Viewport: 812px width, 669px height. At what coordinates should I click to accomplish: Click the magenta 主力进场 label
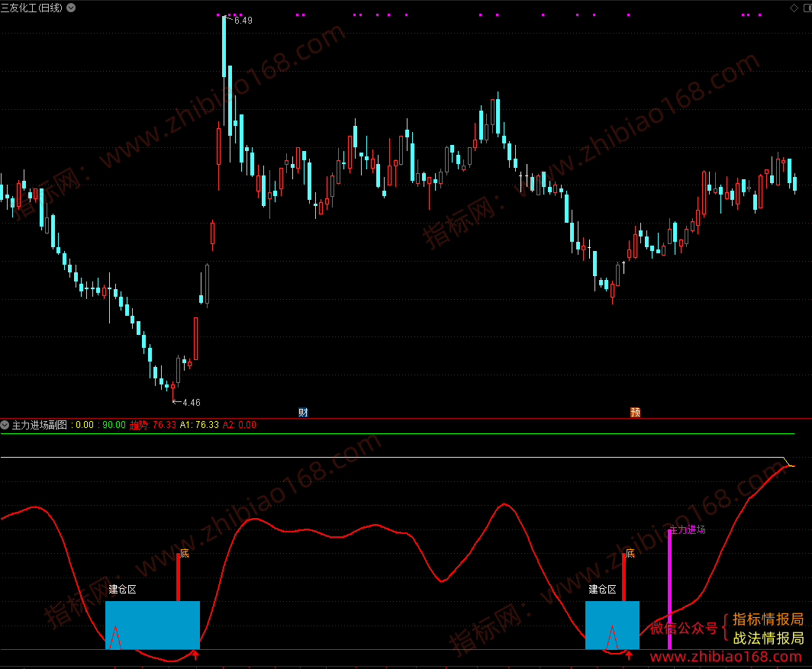(x=688, y=529)
